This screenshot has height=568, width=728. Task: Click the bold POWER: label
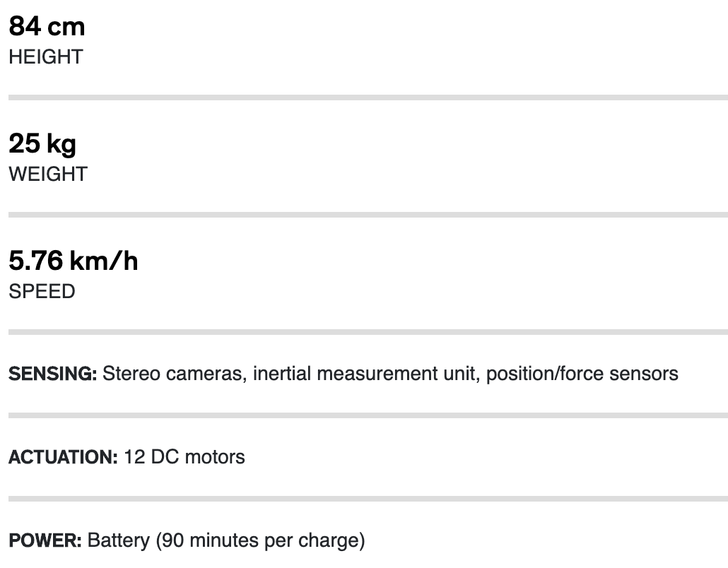pyautogui.click(x=45, y=541)
